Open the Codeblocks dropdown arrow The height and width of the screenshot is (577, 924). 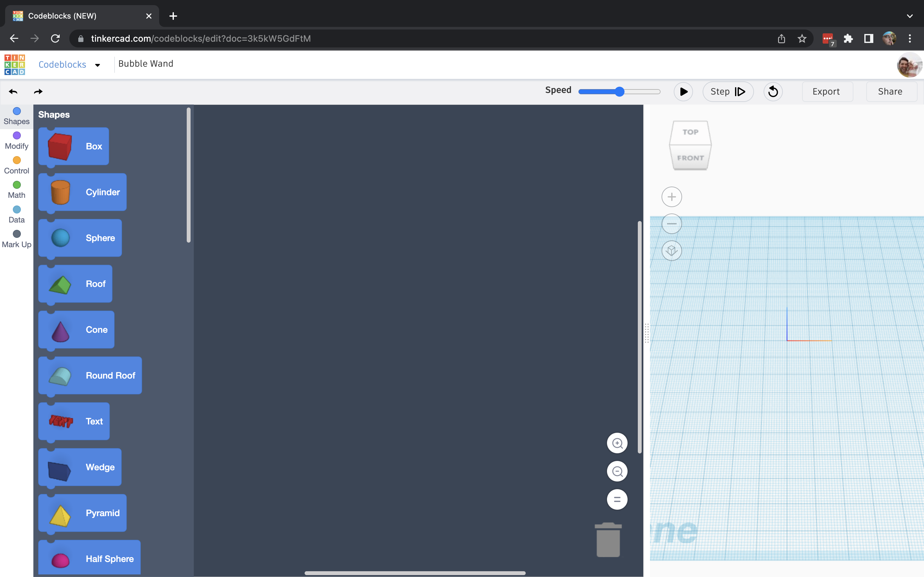(x=97, y=65)
